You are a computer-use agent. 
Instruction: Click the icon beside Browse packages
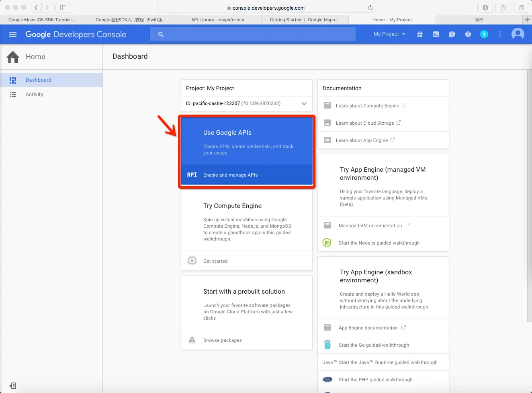(x=192, y=340)
